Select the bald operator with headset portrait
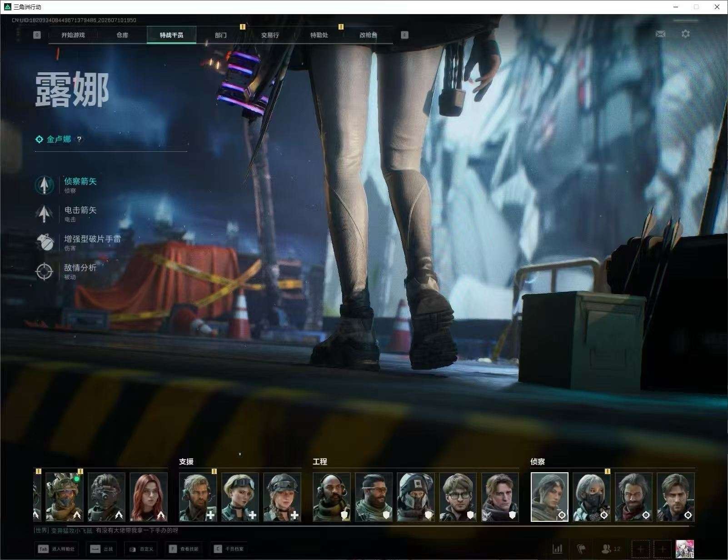The width and height of the screenshot is (728, 560). [x=332, y=497]
